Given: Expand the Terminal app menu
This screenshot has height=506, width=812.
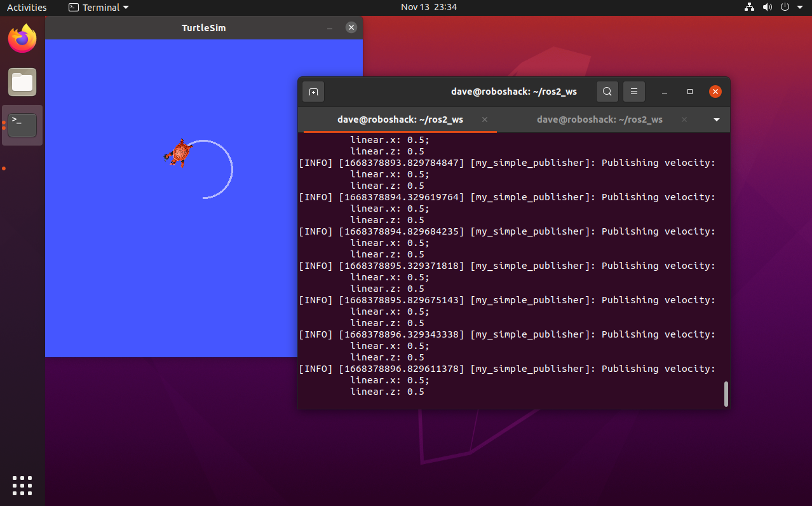Looking at the screenshot, I should click(x=98, y=8).
